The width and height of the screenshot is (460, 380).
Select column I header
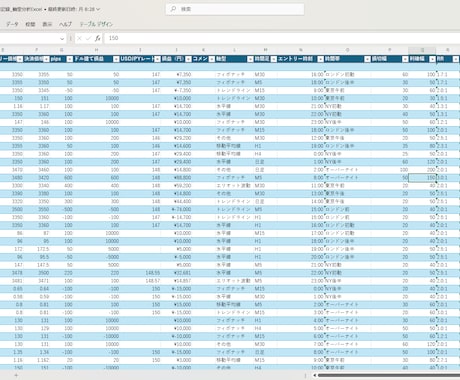click(x=140, y=50)
